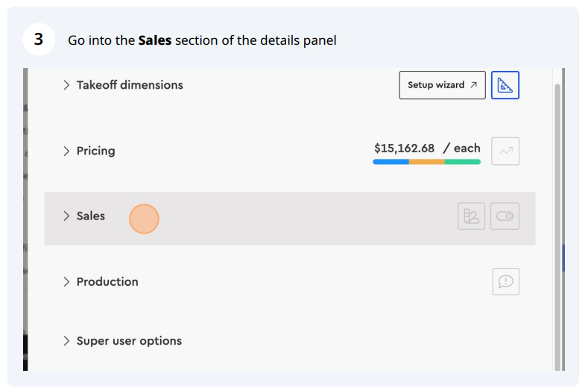Expand the Production section chevron
The width and height of the screenshot is (588, 388).
coord(66,282)
